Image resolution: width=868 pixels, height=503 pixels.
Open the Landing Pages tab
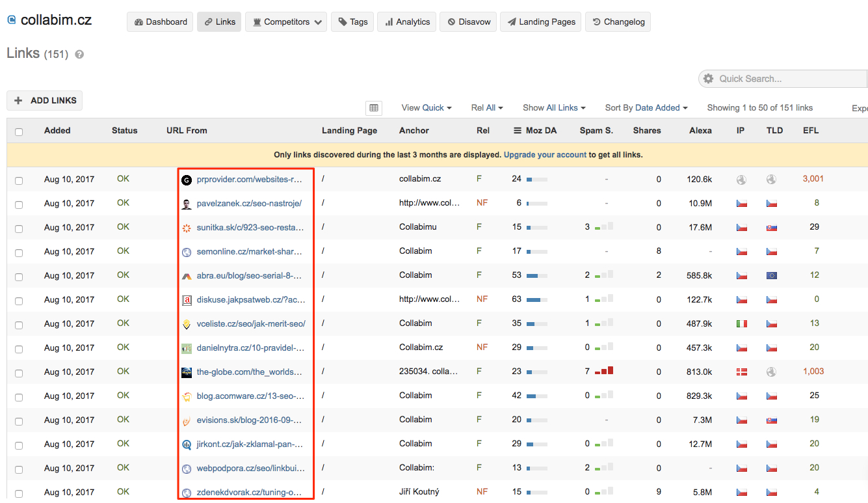pos(540,21)
